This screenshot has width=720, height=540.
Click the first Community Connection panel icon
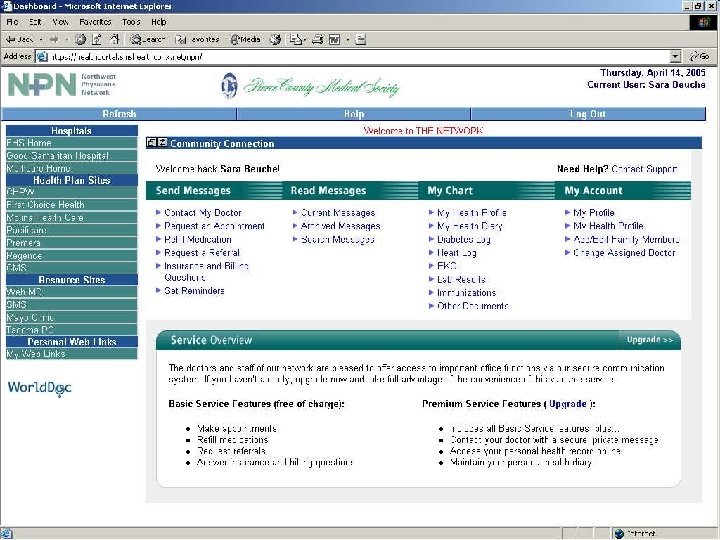click(x=151, y=143)
